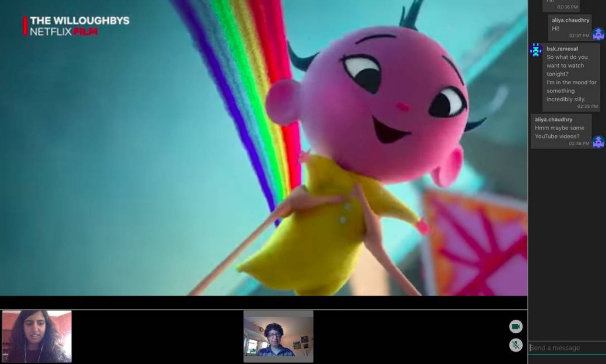Select the long-haired participant's webcam thumbnail

coord(37,336)
